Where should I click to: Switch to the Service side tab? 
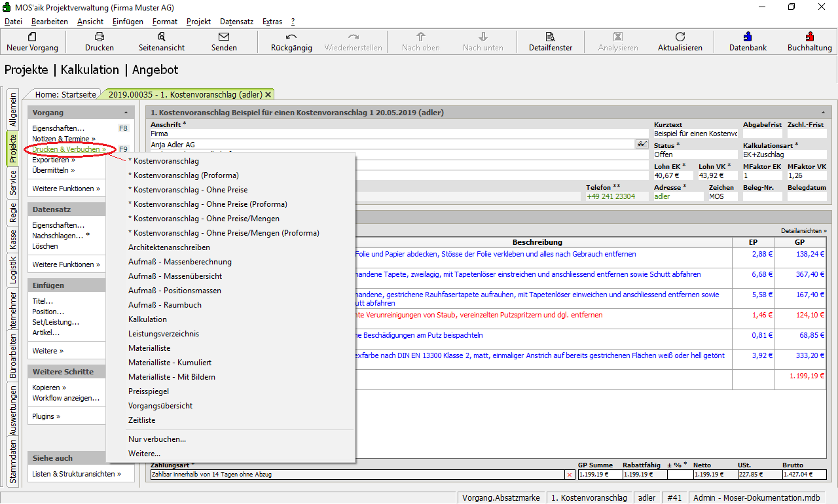pyautogui.click(x=12, y=184)
